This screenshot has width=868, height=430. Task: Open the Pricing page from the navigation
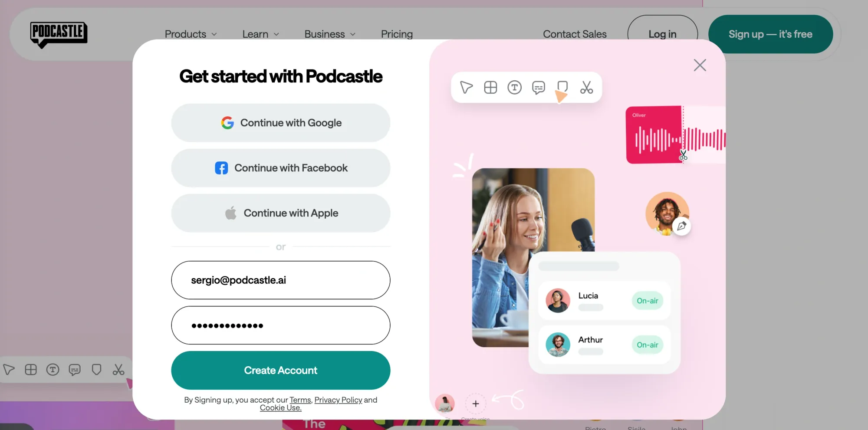(397, 34)
